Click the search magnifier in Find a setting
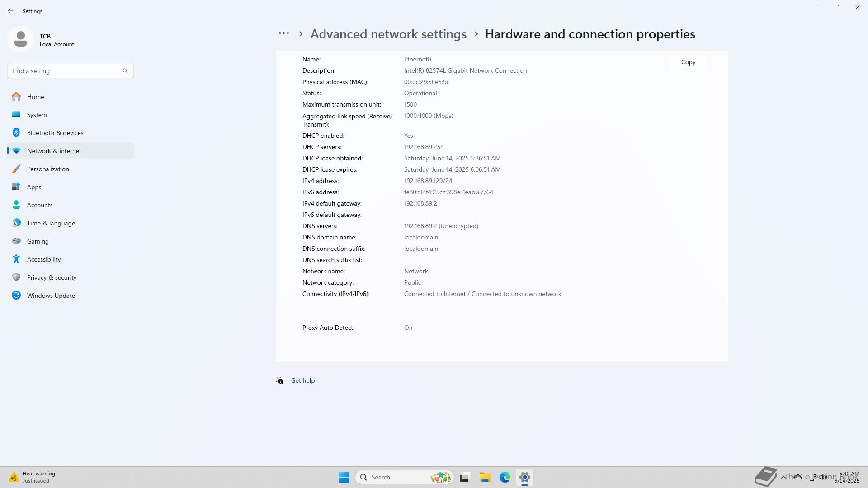This screenshot has width=868, height=488. 125,71
